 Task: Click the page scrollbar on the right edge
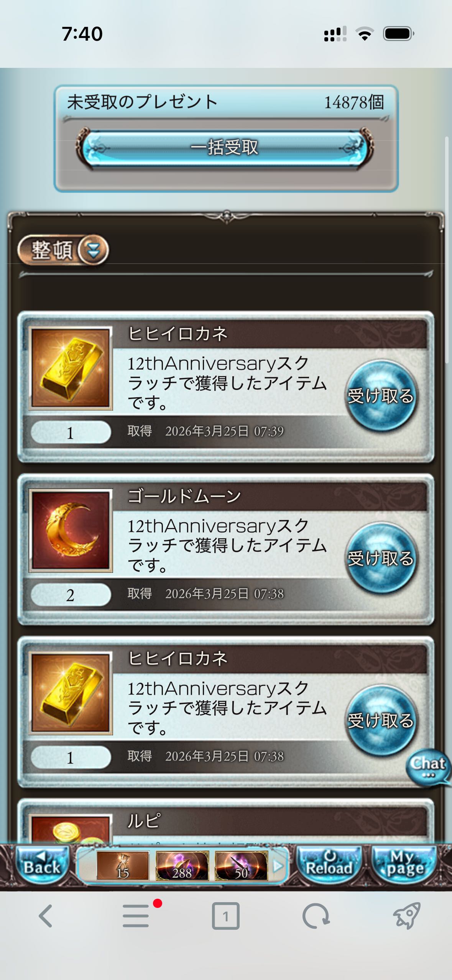[x=447, y=249]
